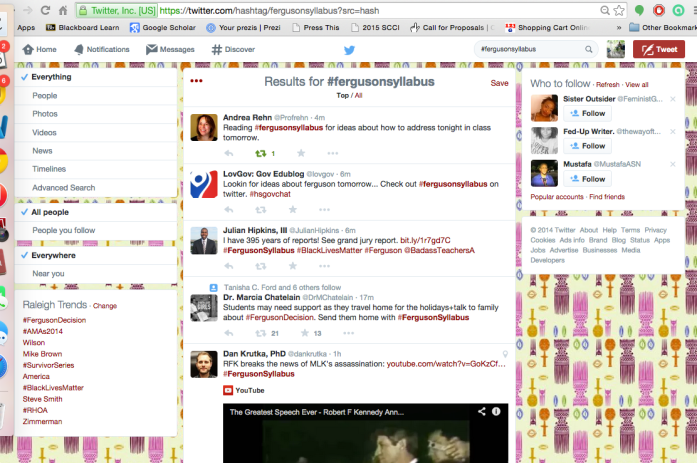Favorite LovGov tweet

tap(292, 210)
